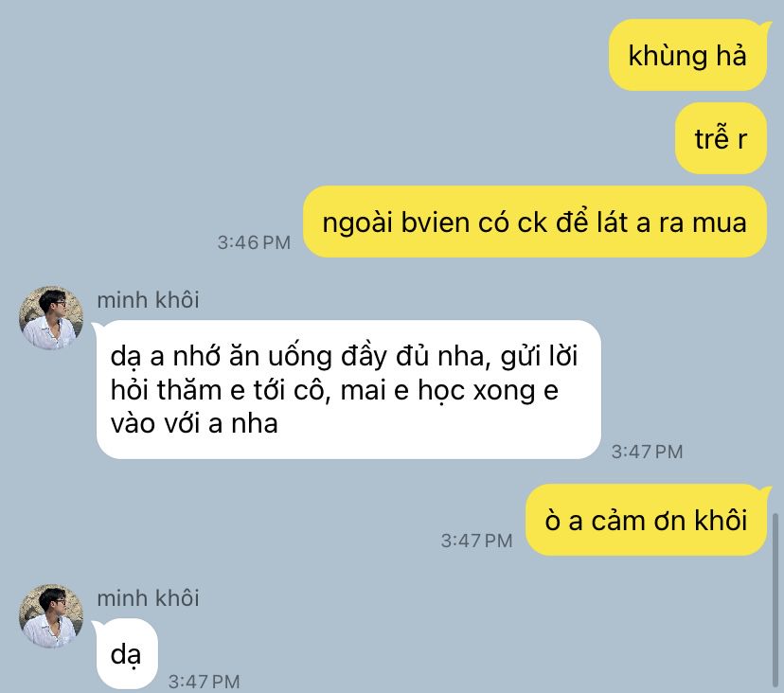Image resolution: width=784 pixels, height=693 pixels.
Task: Click the 3:47 PM timestamp under the 'dạ' bubble
Action: point(204,682)
